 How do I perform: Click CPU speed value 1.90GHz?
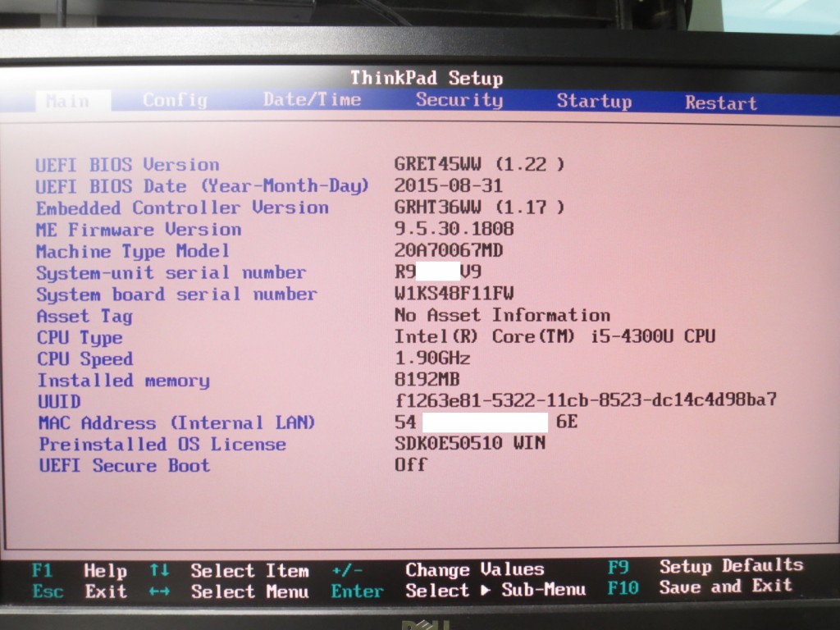tap(432, 358)
